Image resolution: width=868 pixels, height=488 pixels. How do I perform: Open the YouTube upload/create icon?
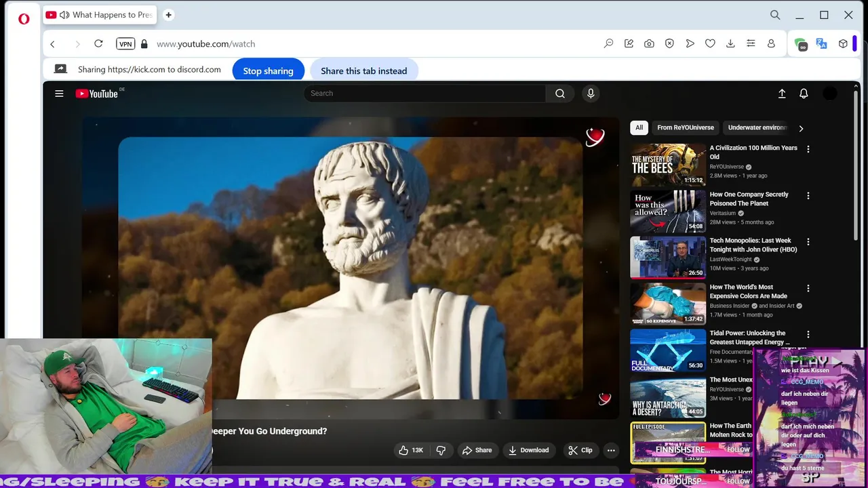[782, 94]
